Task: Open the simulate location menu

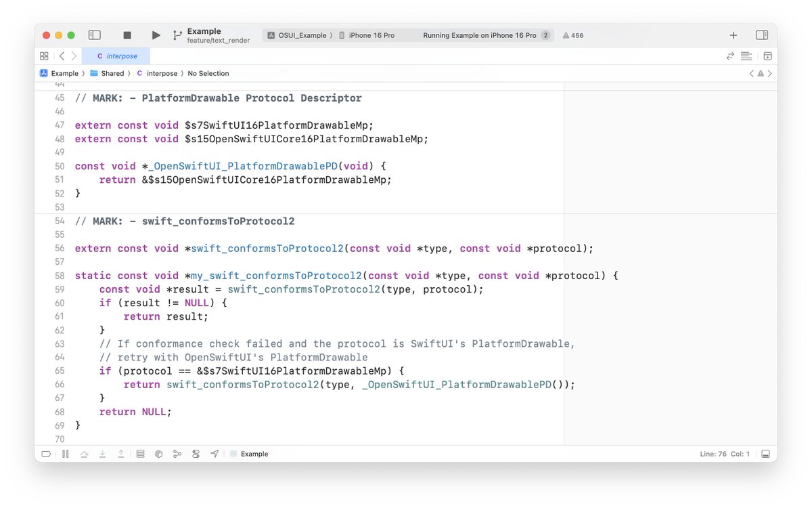Action: click(x=215, y=454)
